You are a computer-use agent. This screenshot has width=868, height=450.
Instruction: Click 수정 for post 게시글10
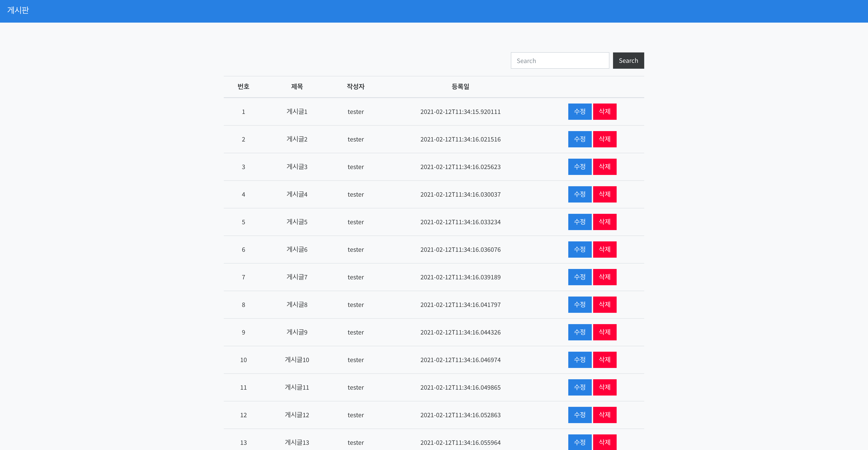(x=580, y=360)
